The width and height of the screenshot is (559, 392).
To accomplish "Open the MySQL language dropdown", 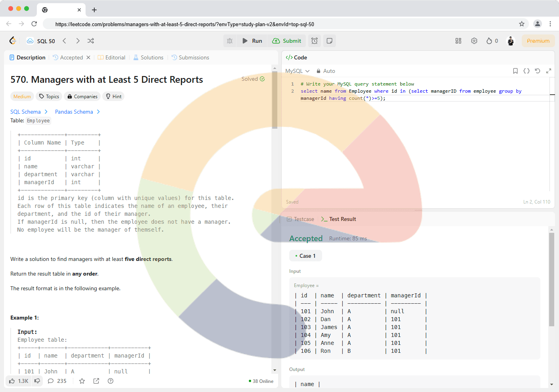I will click(x=297, y=71).
